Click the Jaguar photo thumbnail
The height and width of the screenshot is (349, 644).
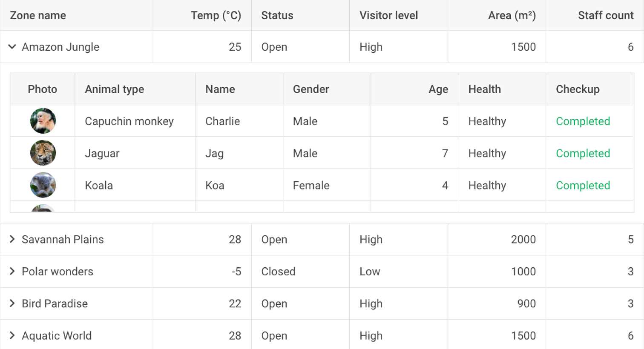[43, 153]
